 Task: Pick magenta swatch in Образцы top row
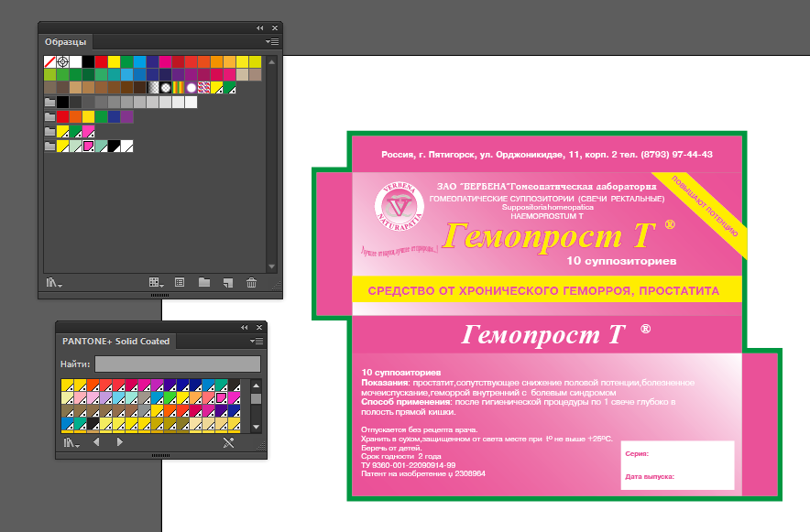(x=165, y=62)
